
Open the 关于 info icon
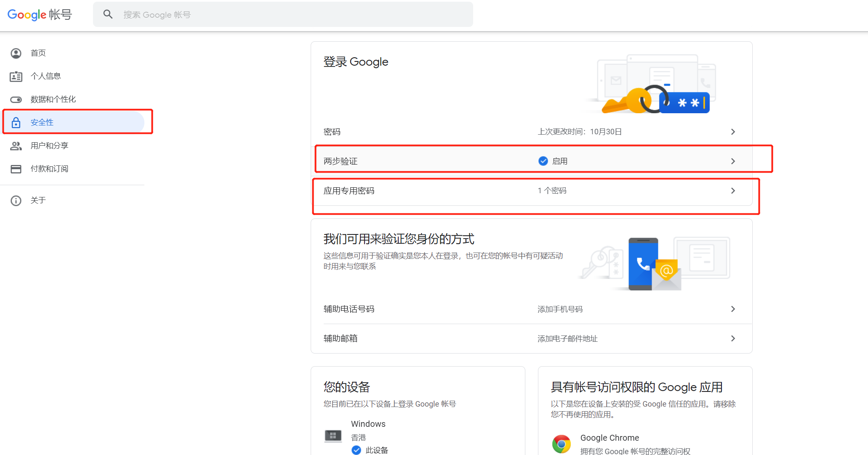coord(16,200)
